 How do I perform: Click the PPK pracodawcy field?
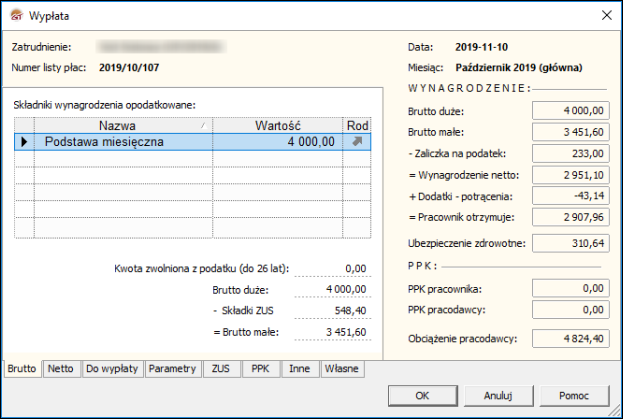[x=571, y=310]
